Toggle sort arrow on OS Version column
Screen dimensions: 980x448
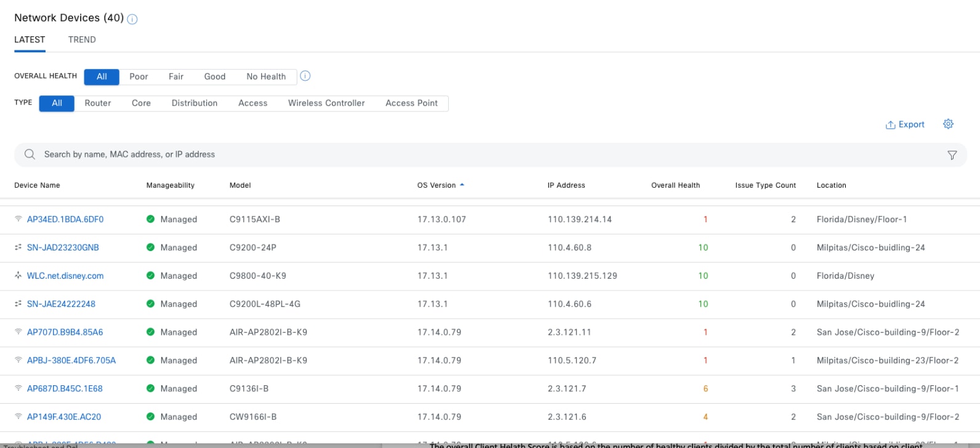click(462, 185)
